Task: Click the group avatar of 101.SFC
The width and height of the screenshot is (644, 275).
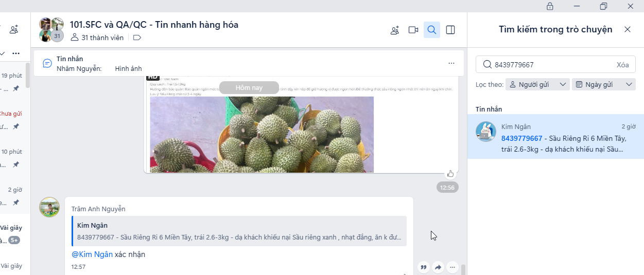Action: (x=51, y=30)
